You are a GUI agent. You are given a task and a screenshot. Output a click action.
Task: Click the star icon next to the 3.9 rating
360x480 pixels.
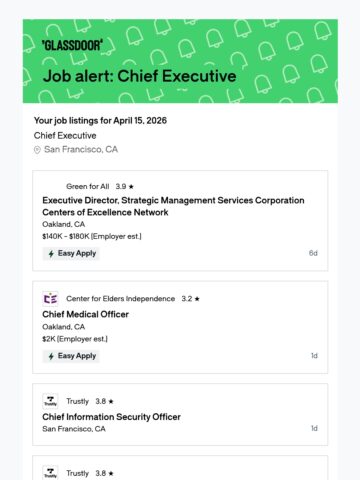[131, 187]
